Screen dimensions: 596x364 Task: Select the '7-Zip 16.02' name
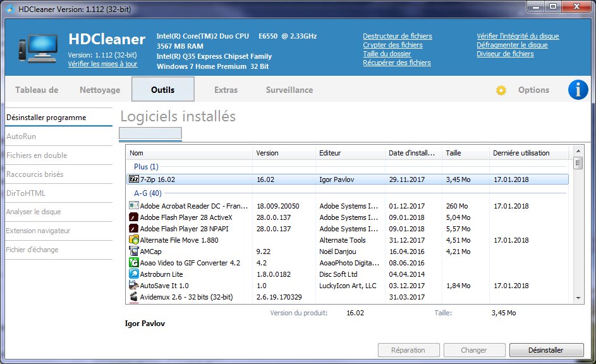pos(157,179)
